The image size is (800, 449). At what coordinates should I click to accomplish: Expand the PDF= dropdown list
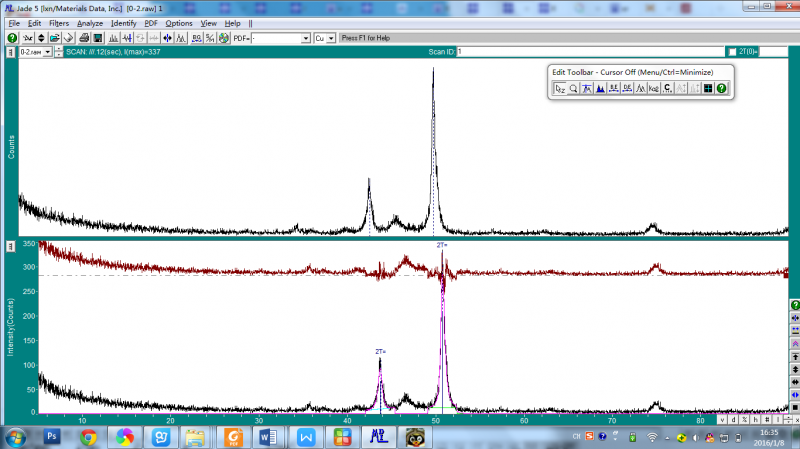click(305, 38)
